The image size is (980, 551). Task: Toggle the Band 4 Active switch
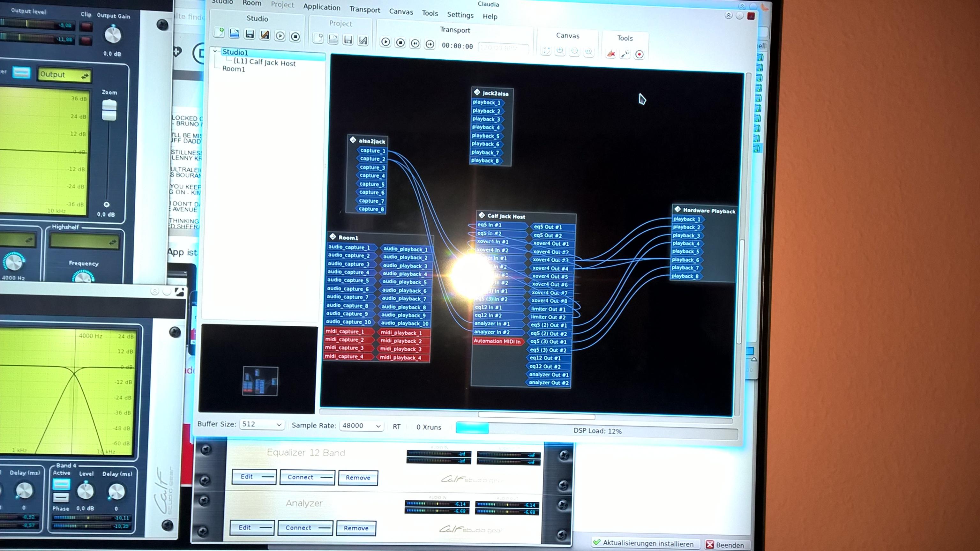coord(61,484)
